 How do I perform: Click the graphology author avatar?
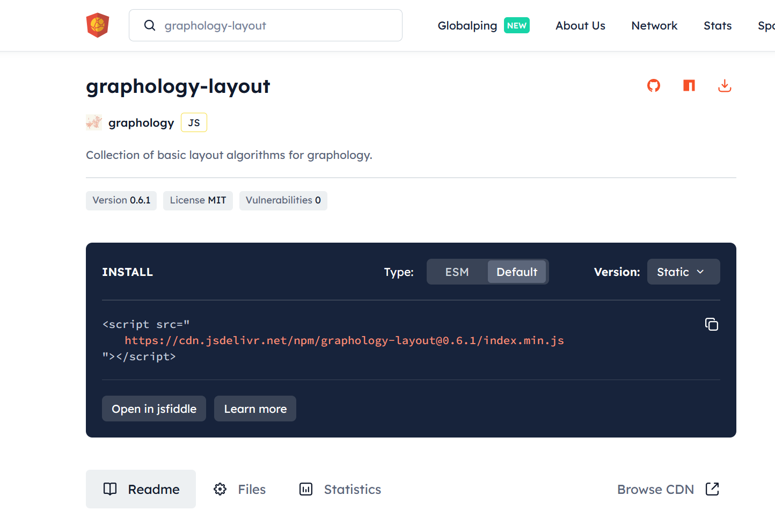coord(94,122)
